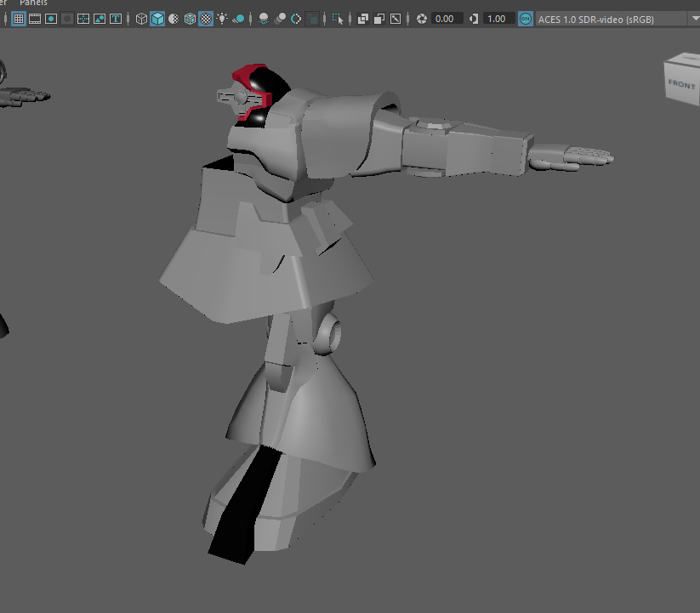Switch viewport to wireframe shading
Viewport: 700px width, 613px height.
pos(141,19)
